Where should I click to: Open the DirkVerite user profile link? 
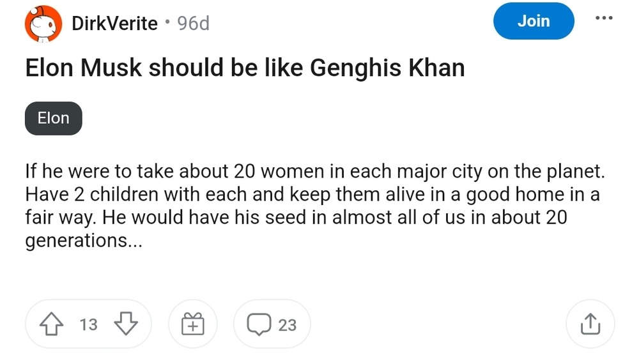[114, 24]
